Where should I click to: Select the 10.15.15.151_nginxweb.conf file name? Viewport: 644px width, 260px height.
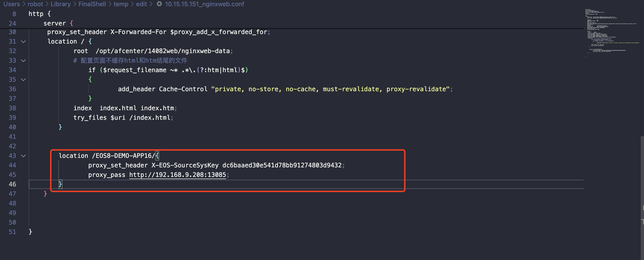pyautogui.click(x=205, y=4)
